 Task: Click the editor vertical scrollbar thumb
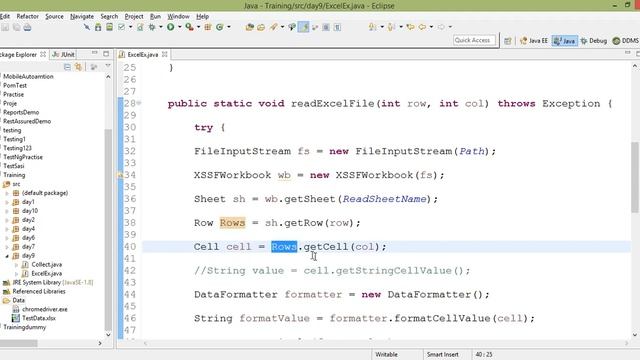click(635, 177)
